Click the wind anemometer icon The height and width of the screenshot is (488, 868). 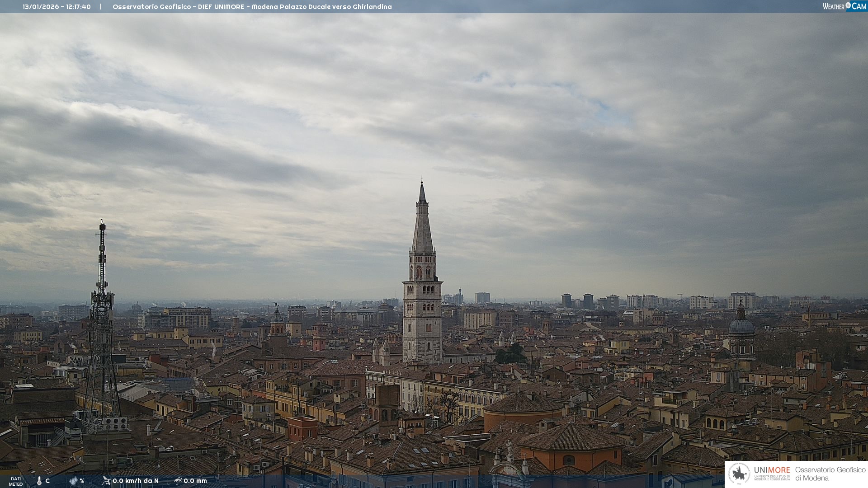pyautogui.click(x=106, y=481)
